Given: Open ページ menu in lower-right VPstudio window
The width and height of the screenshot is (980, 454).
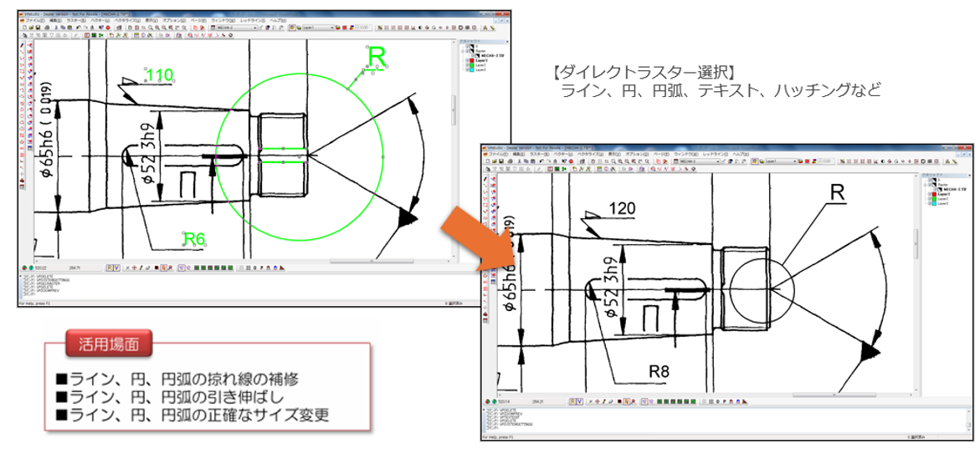Looking at the screenshot, I should point(661,154).
